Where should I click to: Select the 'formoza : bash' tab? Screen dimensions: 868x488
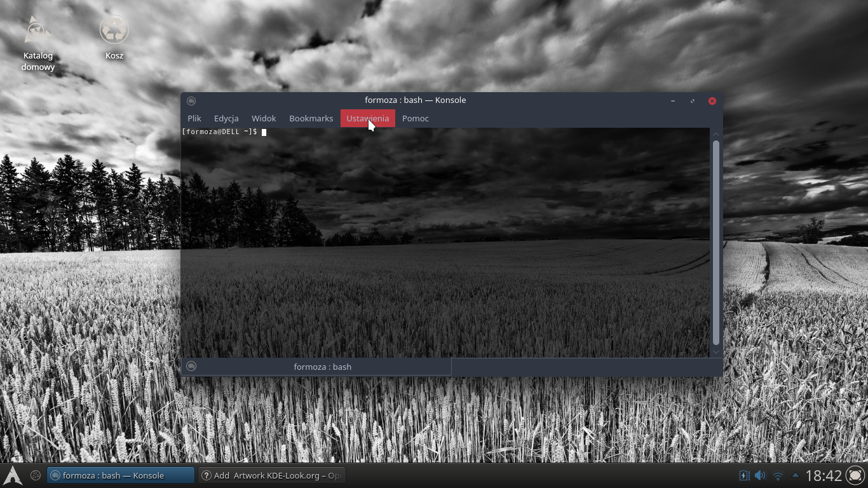(316, 367)
